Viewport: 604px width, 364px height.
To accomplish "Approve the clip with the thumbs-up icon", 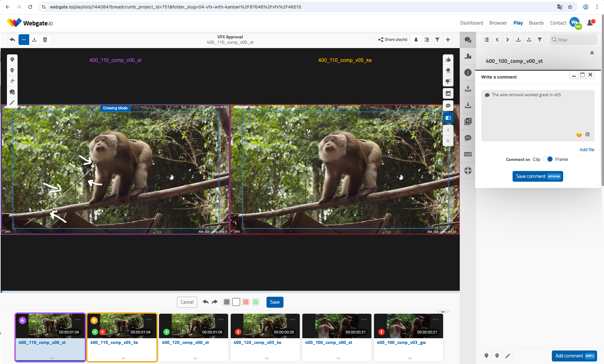I will coord(448,60).
